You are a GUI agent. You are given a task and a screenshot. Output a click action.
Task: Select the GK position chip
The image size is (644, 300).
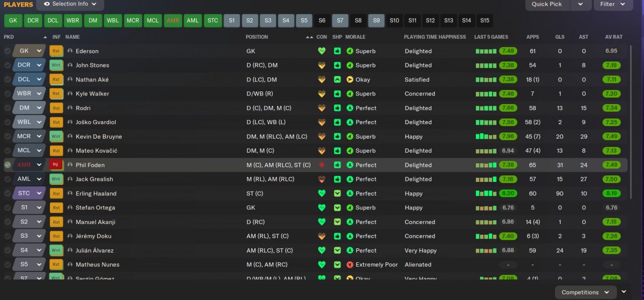click(13, 21)
